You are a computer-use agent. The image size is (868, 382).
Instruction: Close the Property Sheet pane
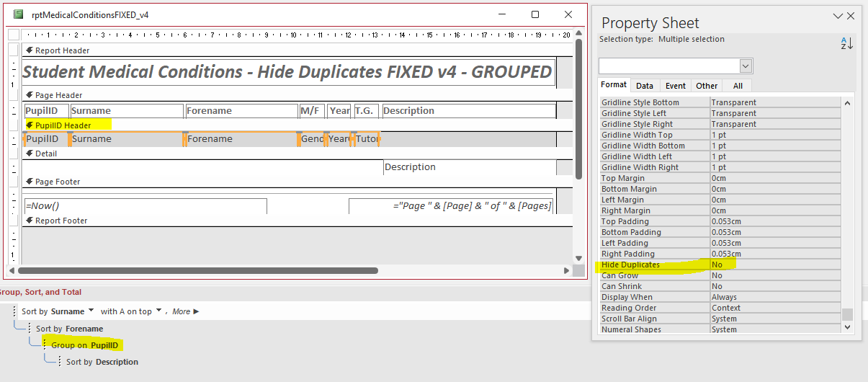[x=851, y=16]
